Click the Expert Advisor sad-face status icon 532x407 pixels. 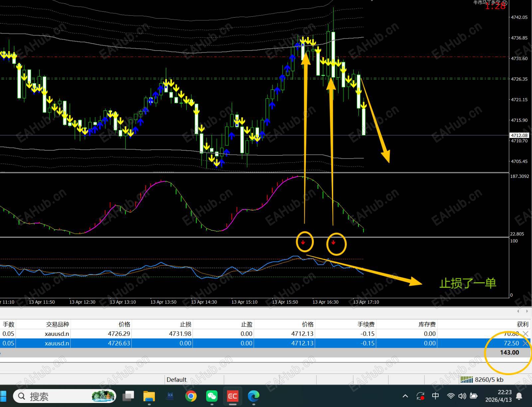[x=504, y=3]
